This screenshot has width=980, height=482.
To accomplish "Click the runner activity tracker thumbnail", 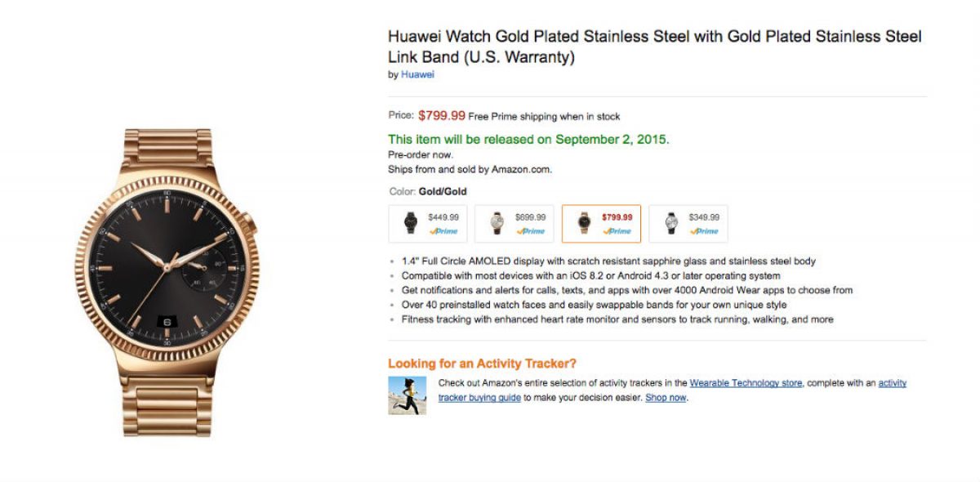I will click(x=408, y=395).
